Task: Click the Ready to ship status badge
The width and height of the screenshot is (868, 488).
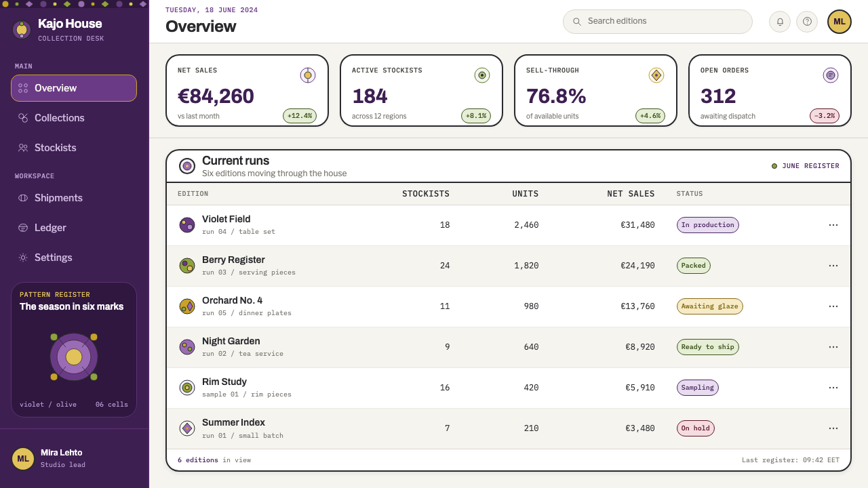Action: click(x=708, y=347)
